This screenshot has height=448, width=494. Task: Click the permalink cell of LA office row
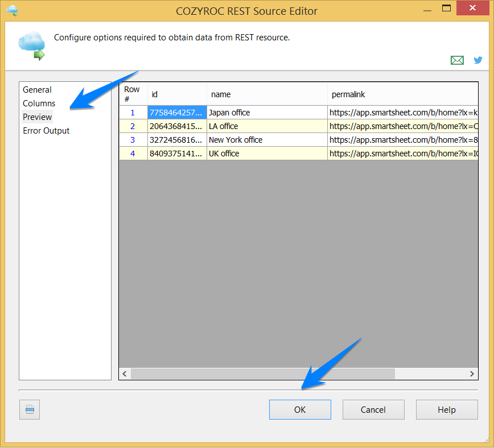point(402,126)
